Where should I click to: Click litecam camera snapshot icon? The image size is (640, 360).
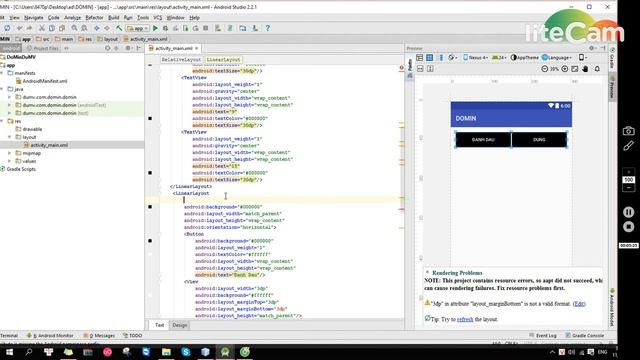[x=629, y=131]
